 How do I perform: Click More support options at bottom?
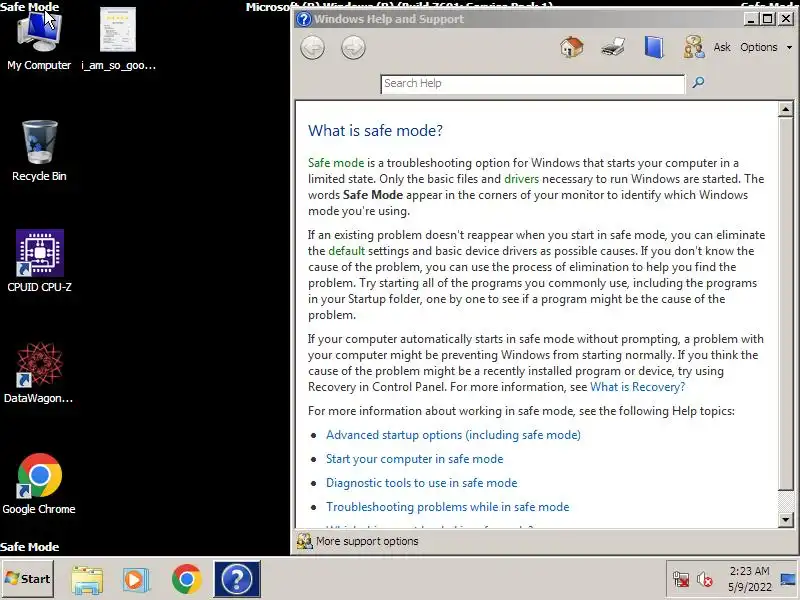point(358,541)
